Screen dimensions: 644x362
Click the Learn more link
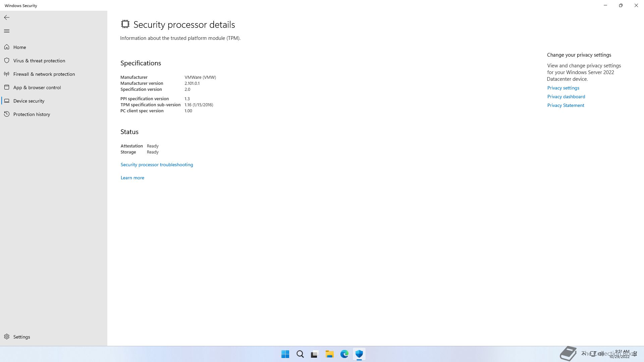132,178
